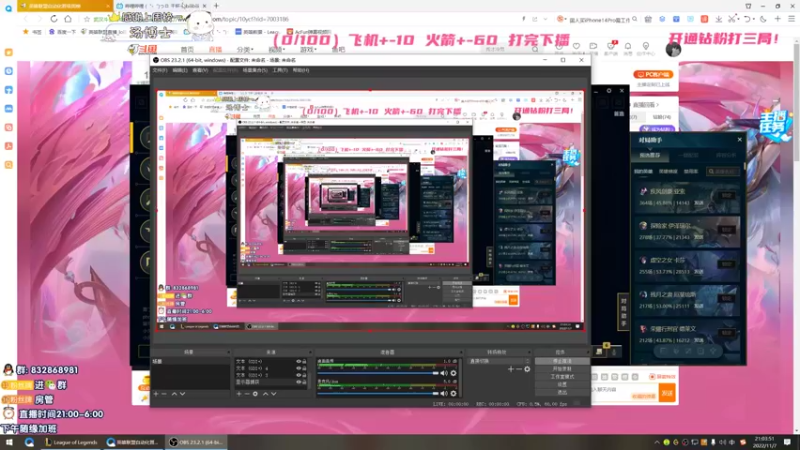Click the 退出 exit button in OBS
This screenshot has height=450, width=800.
562,392
